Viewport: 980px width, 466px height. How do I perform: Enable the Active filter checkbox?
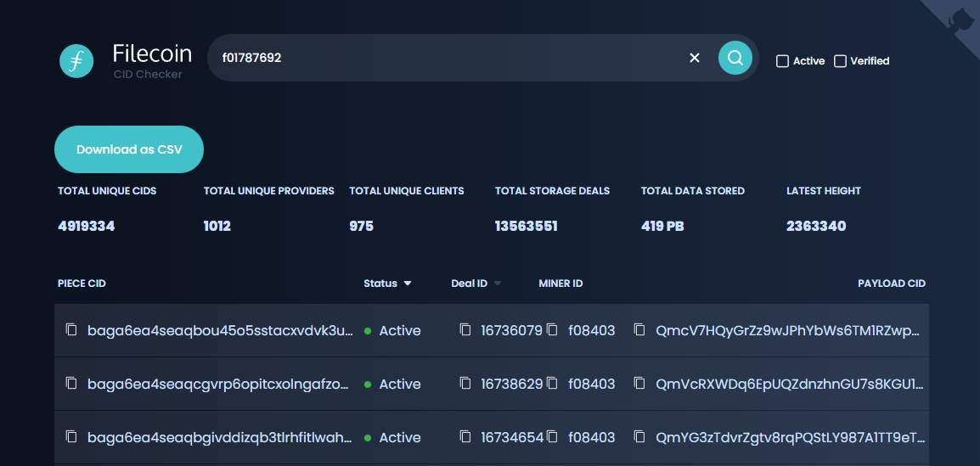tap(783, 61)
